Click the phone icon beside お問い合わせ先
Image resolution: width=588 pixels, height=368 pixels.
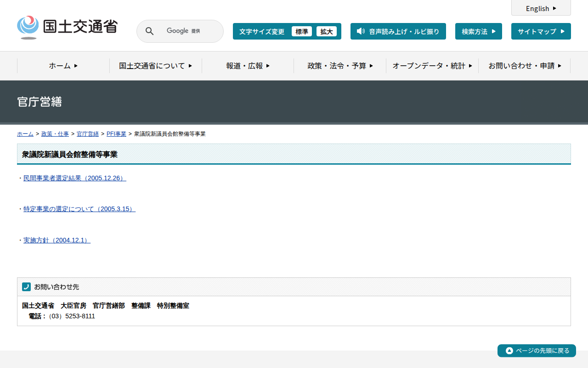coord(26,287)
